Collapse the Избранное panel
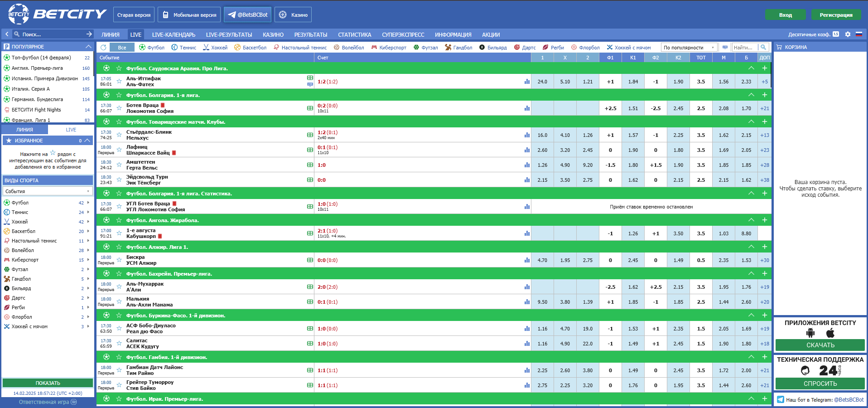 pos(87,141)
